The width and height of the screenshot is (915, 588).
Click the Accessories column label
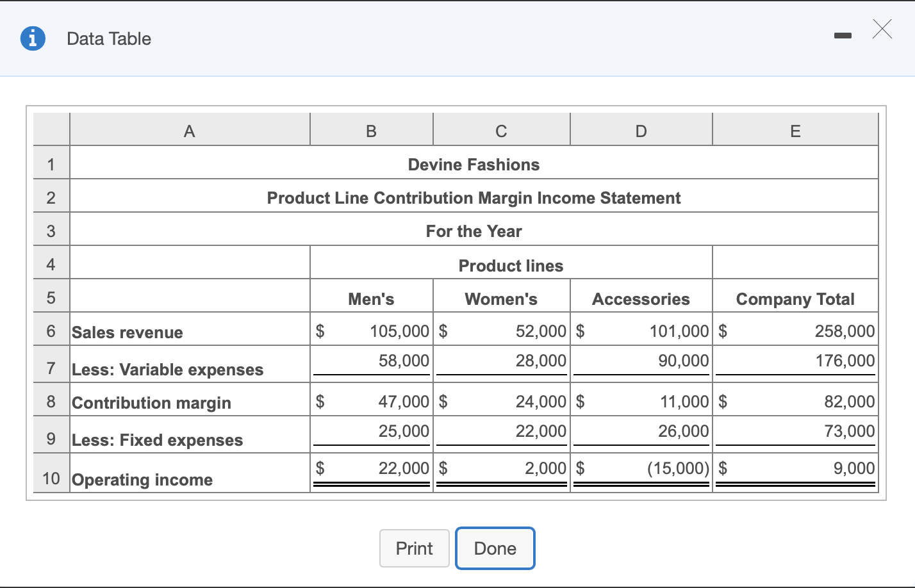(641, 299)
